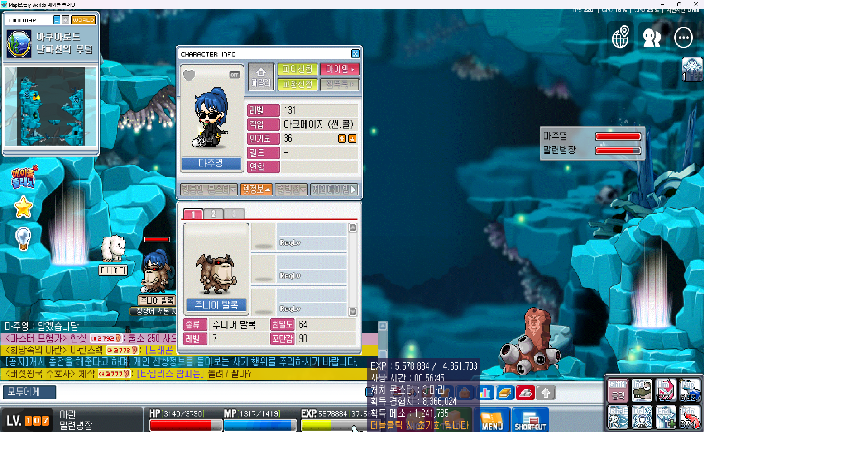Expand the tamed monster section
This screenshot has width=868, height=465.
coord(209,190)
